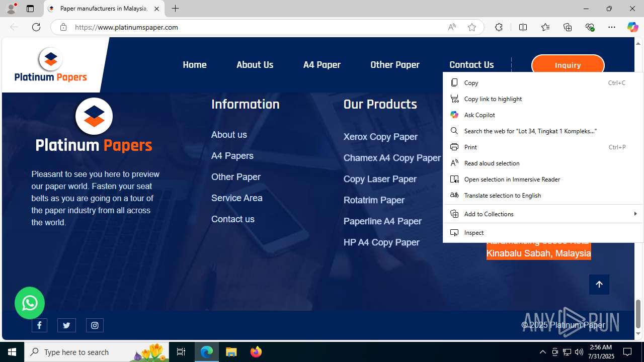Choose Read aloud selection
This screenshot has height=362, width=644.
543,163
